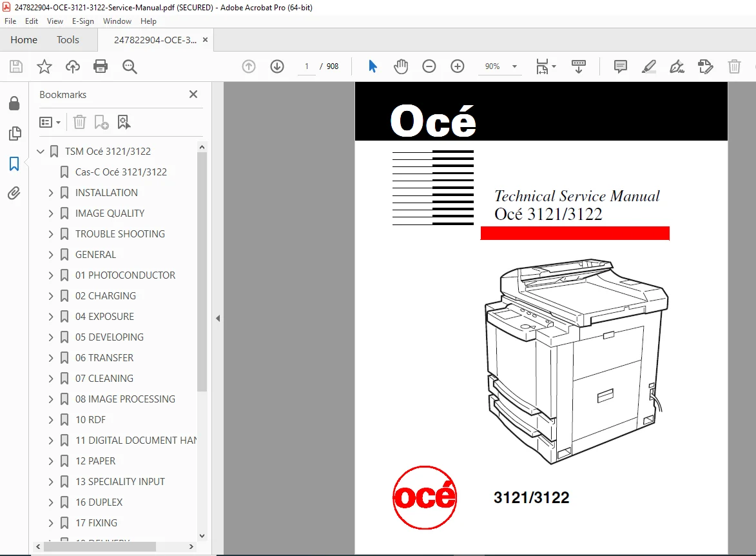Expand the 04 EXPOSURE bookmark

51,317
